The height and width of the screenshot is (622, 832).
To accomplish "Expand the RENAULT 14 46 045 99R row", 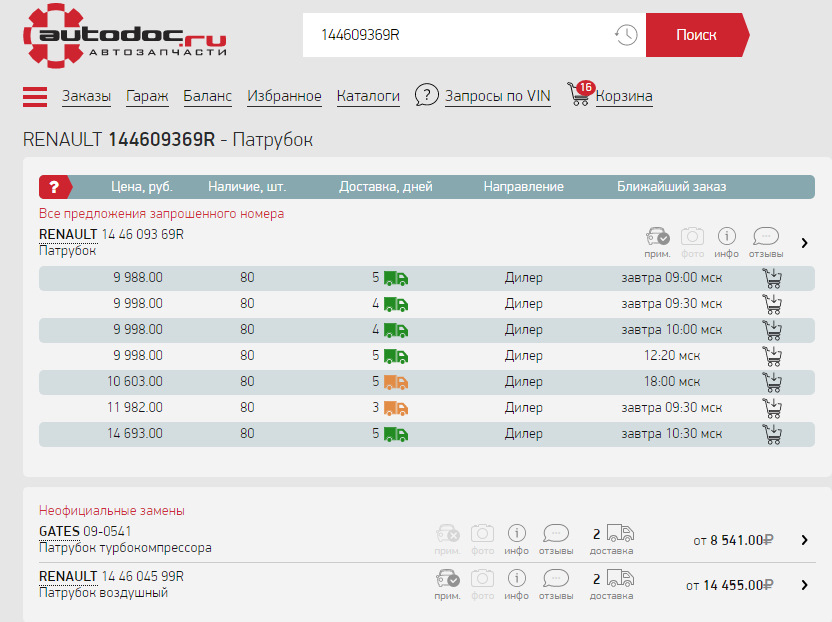I will (x=804, y=584).
